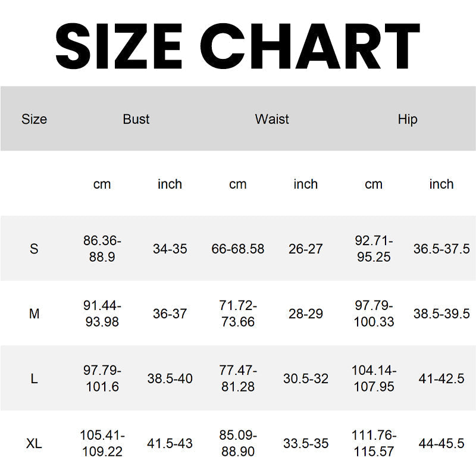The height and width of the screenshot is (476, 476).
Task: Click the cm sub-header under Bust
Action: (102, 184)
